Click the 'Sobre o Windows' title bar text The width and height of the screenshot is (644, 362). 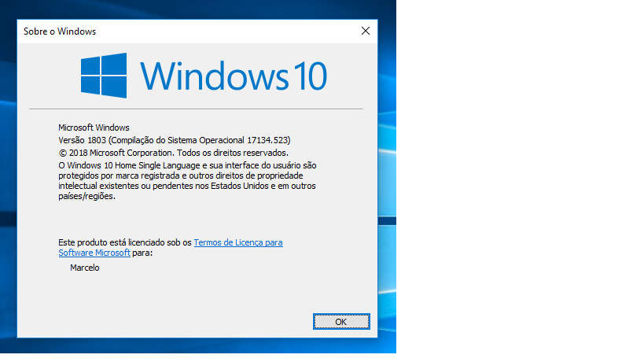pos(60,31)
